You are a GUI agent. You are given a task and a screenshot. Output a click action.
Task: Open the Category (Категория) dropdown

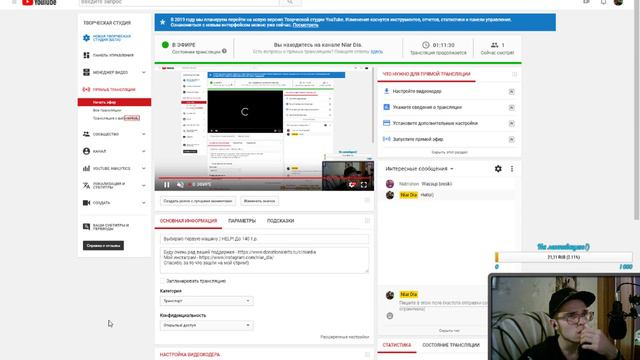(207, 301)
